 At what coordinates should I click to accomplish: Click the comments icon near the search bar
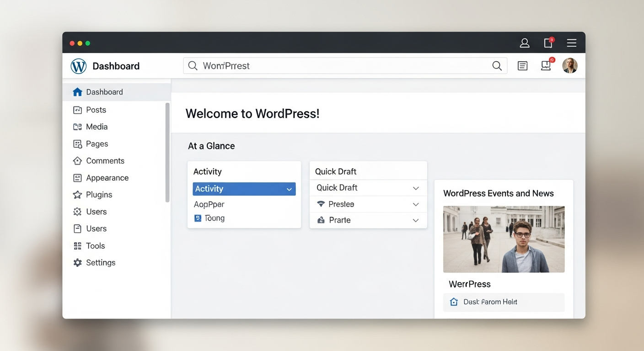522,66
